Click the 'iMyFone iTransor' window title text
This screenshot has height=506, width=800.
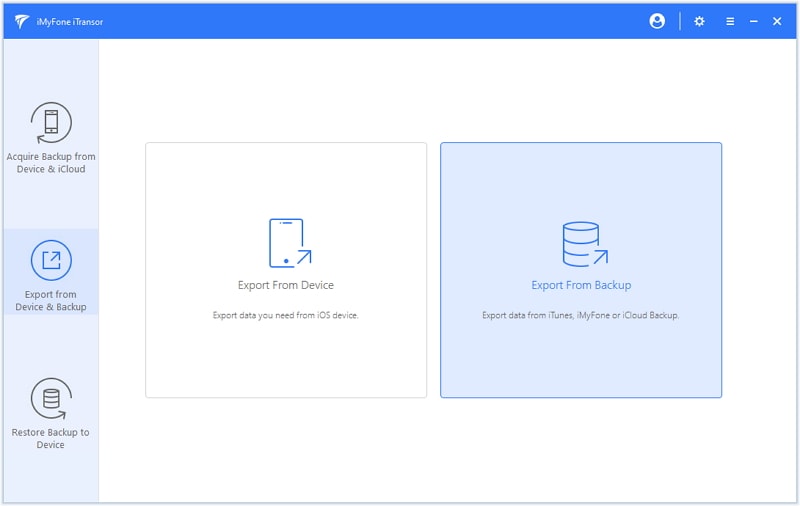[x=74, y=21]
